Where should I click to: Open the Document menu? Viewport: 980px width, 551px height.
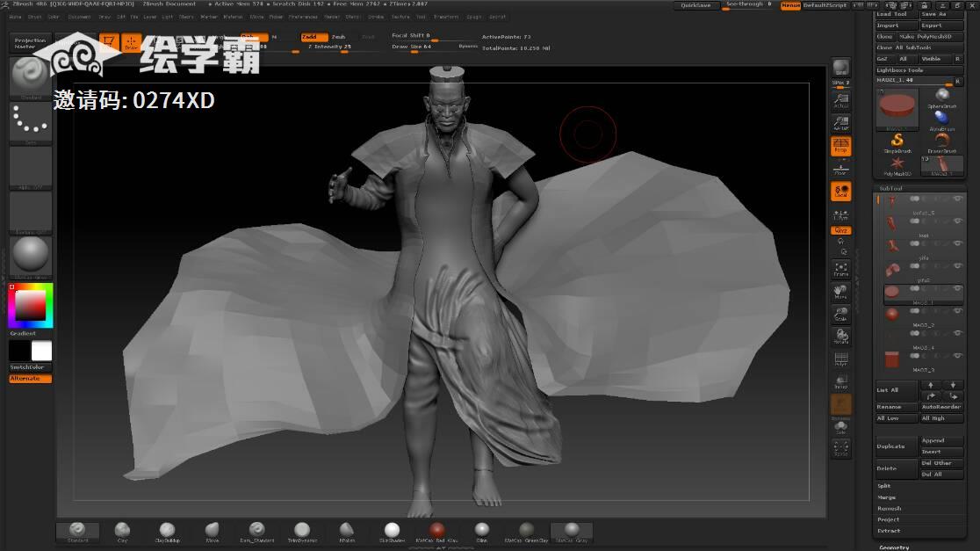click(79, 17)
